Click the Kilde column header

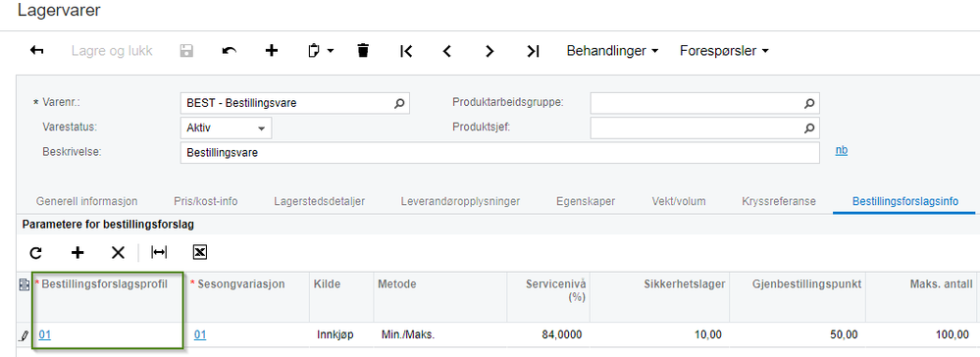[x=341, y=297]
